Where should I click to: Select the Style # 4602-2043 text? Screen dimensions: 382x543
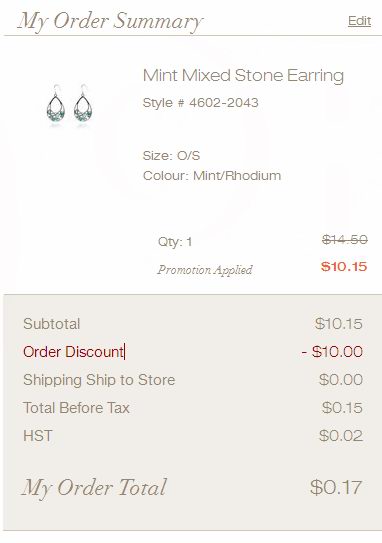click(x=201, y=103)
